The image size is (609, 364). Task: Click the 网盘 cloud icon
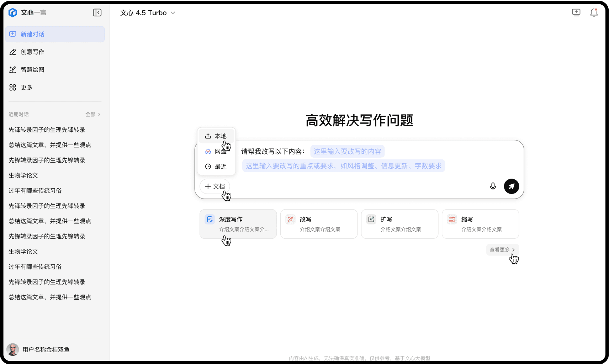208,152
